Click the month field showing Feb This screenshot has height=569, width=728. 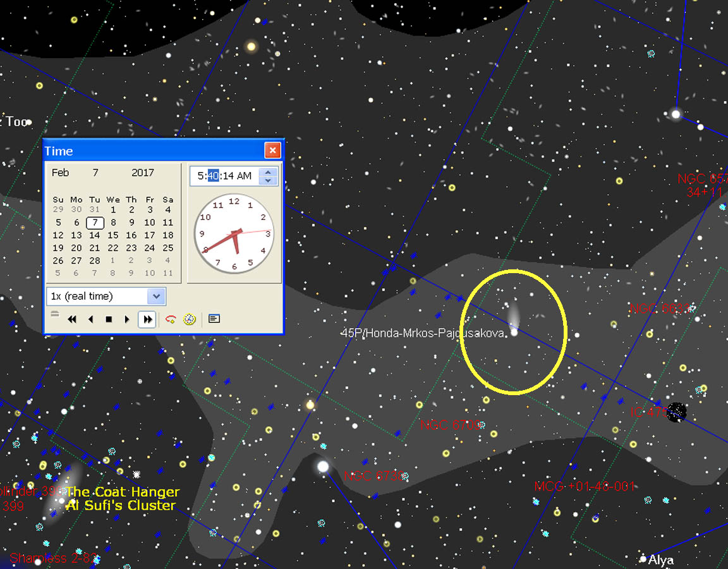[x=61, y=173]
